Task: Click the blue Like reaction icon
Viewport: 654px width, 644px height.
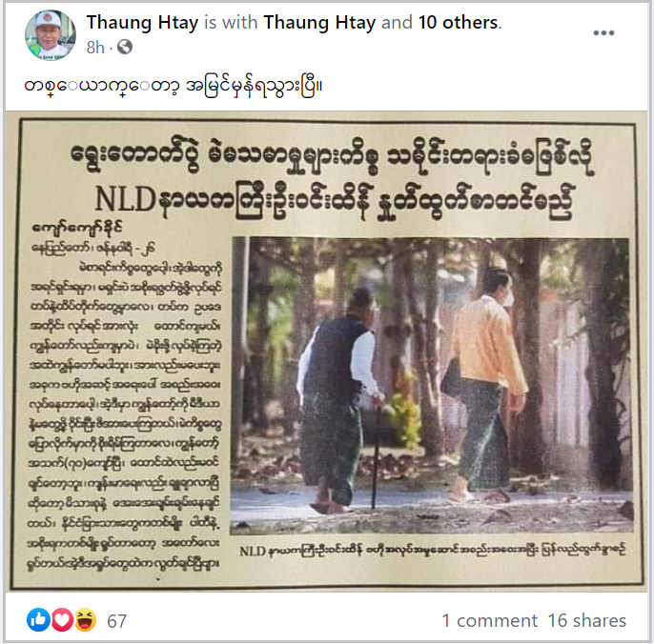Action: 38,620
